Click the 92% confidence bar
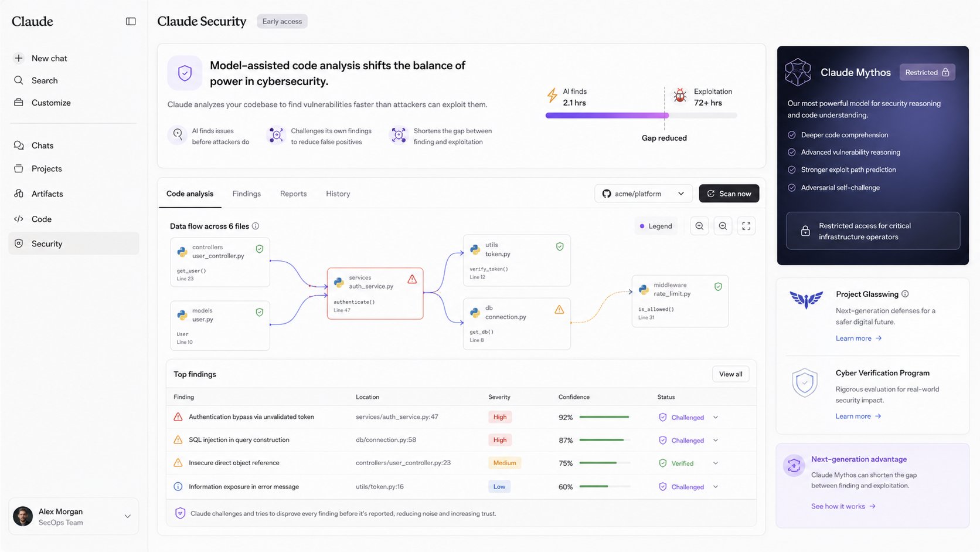Viewport: 980px width, 552px height. (x=605, y=417)
